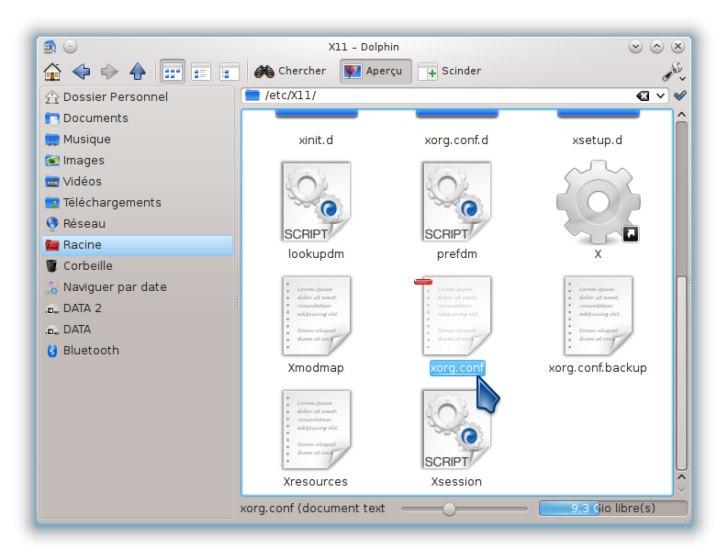728x560 pixels.
Task: Click the round pin button in titlebar
Action: [x=70, y=47]
